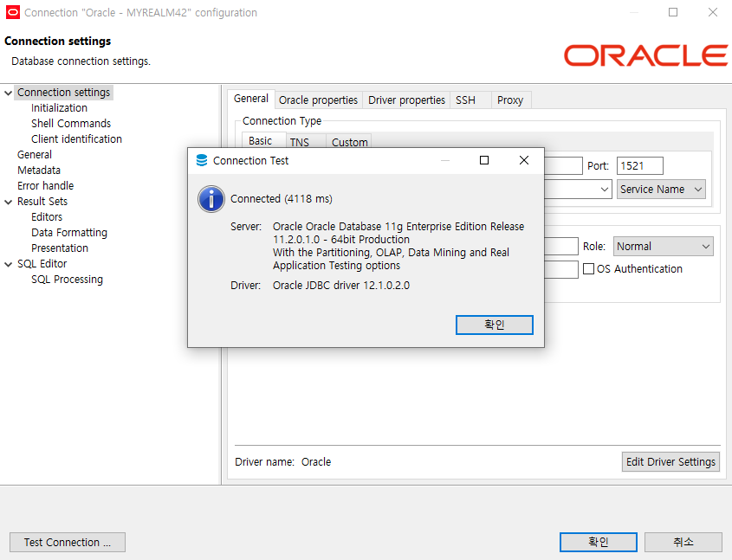
Task: Confirm the Connection Test dialog with 확인
Action: (x=495, y=325)
